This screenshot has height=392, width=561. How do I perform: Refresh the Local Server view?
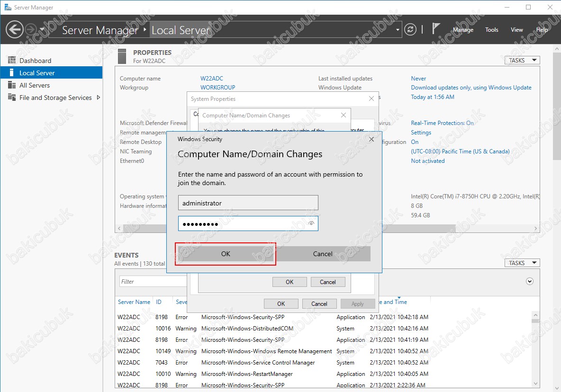(x=410, y=30)
